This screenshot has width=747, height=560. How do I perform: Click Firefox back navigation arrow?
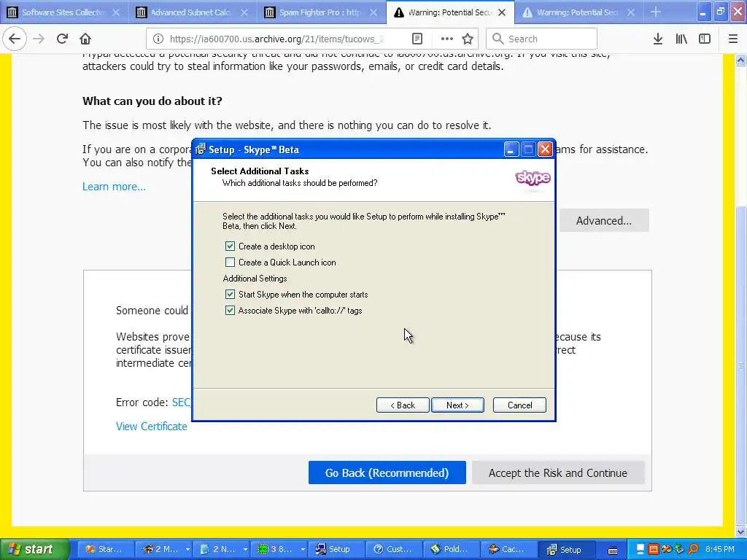click(15, 39)
